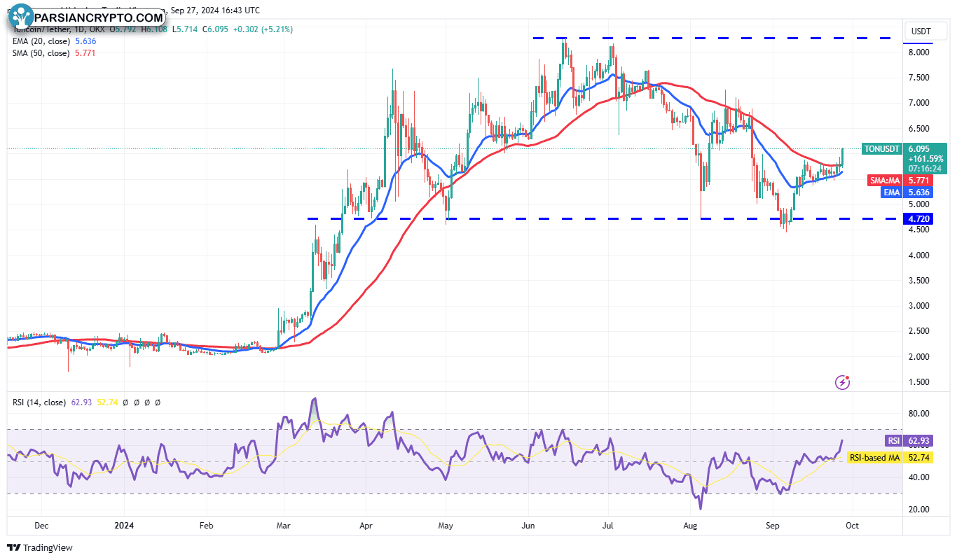The width and height of the screenshot is (957, 560).
Task: Click the May label on the time axis
Action: tap(446, 525)
